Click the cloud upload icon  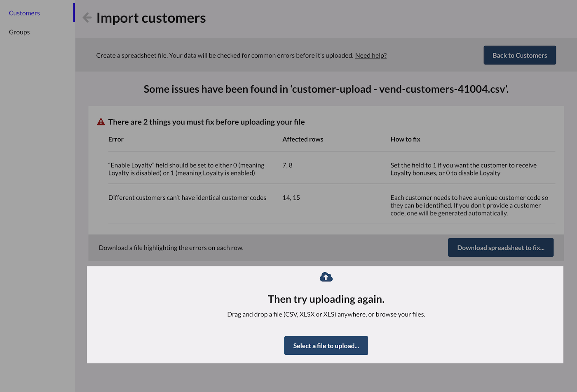point(326,277)
